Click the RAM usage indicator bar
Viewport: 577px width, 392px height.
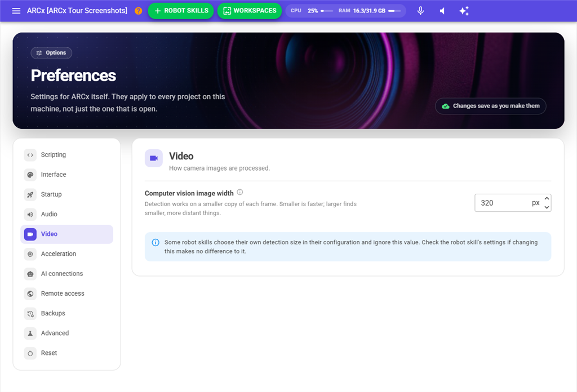[x=394, y=11]
